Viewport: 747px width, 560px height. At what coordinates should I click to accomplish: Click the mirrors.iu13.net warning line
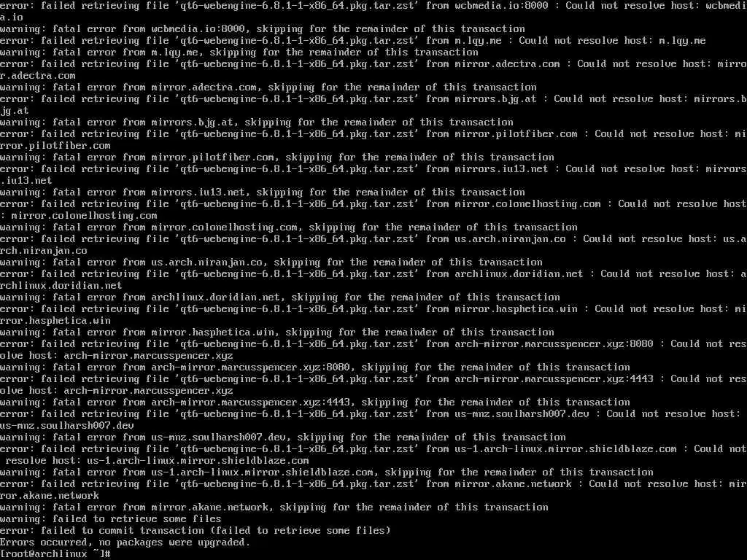point(263,192)
